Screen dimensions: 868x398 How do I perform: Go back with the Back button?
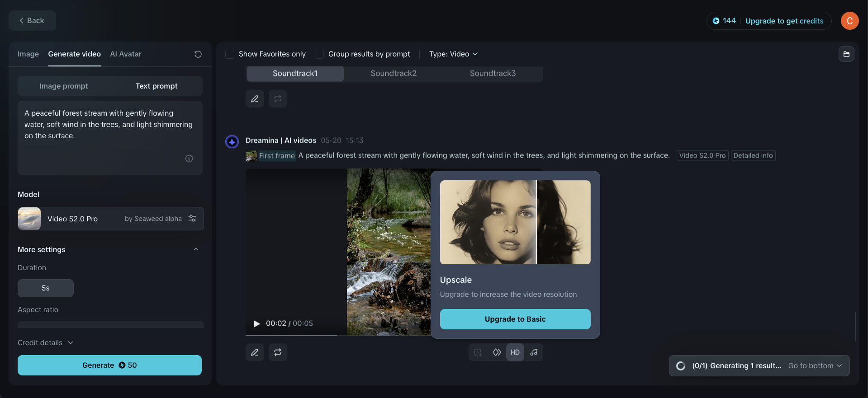pyautogui.click(x=32, y=21)
